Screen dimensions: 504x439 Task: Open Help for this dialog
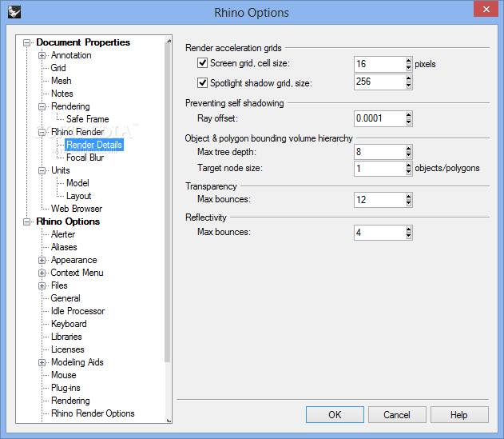click(x=459, y=414)
